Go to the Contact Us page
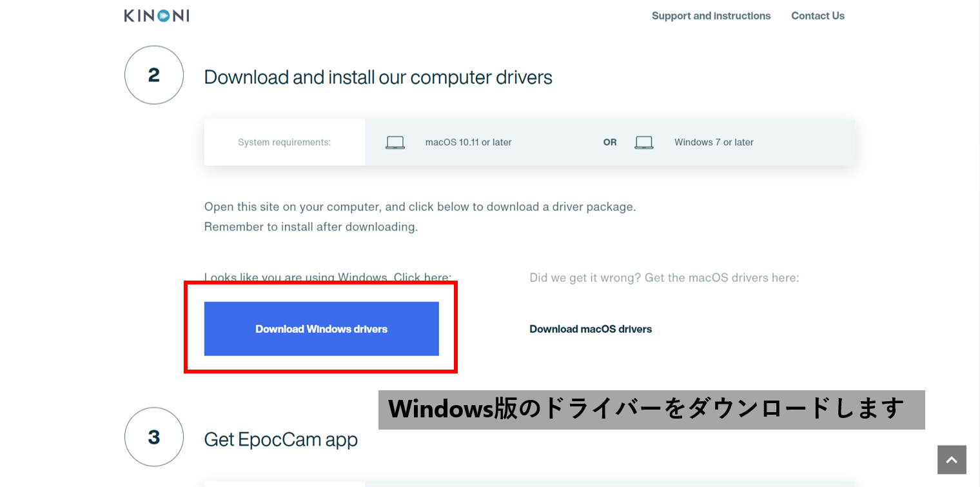The height and width of the screenshot is (487, 980). tap(818, 15)
